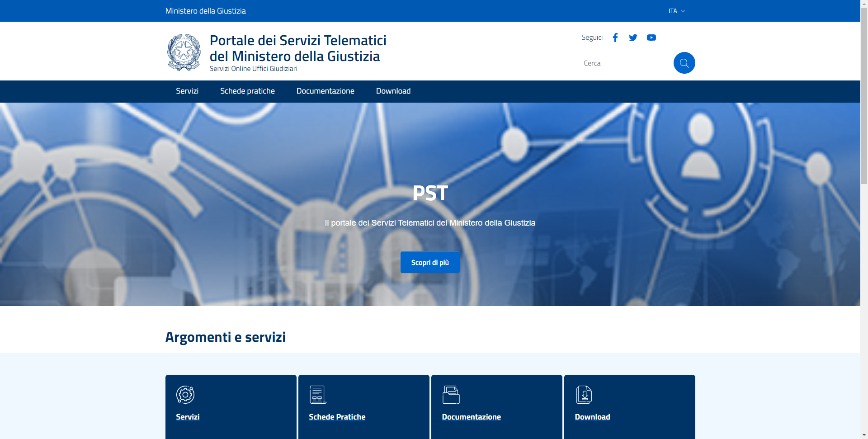Open the Twitter social icon
The height and width of the screenshot is (439, 868).
(633, 38)
